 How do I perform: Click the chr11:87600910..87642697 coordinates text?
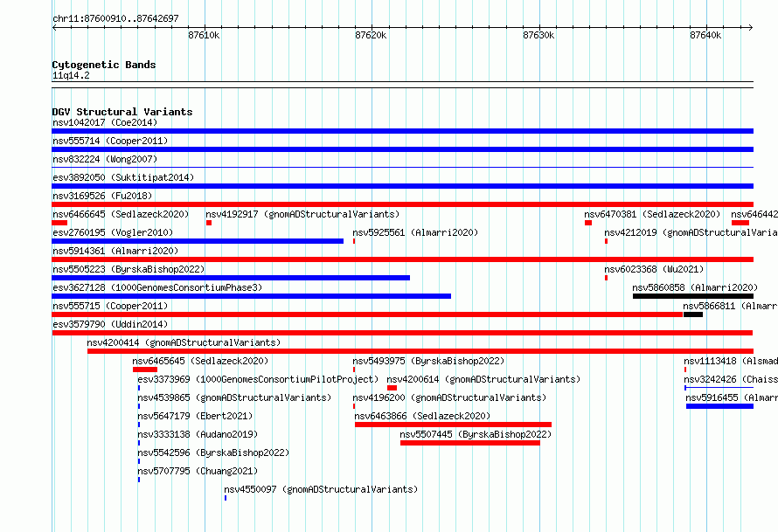click(115, 18)
